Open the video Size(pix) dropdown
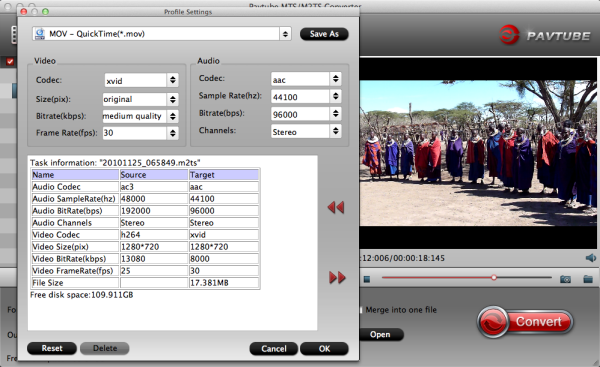600x367 pixels. tap(173, 99)
